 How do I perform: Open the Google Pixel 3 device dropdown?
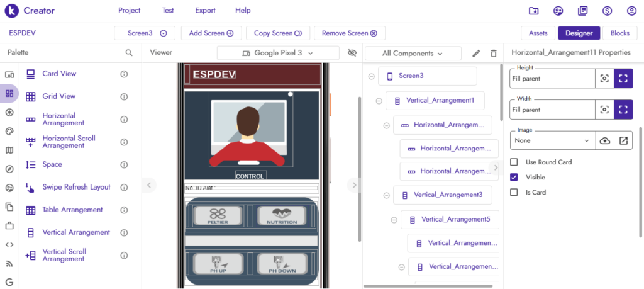pyautogui.click(x=277, y=53)
